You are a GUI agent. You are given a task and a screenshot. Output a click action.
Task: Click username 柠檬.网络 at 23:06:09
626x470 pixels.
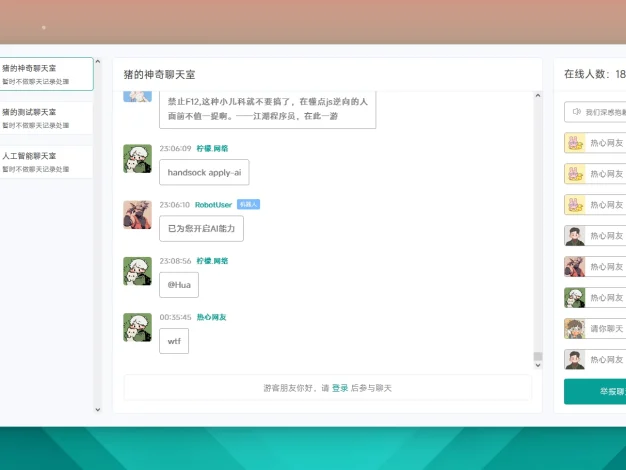pyautogui.click(x=212, y=149)
